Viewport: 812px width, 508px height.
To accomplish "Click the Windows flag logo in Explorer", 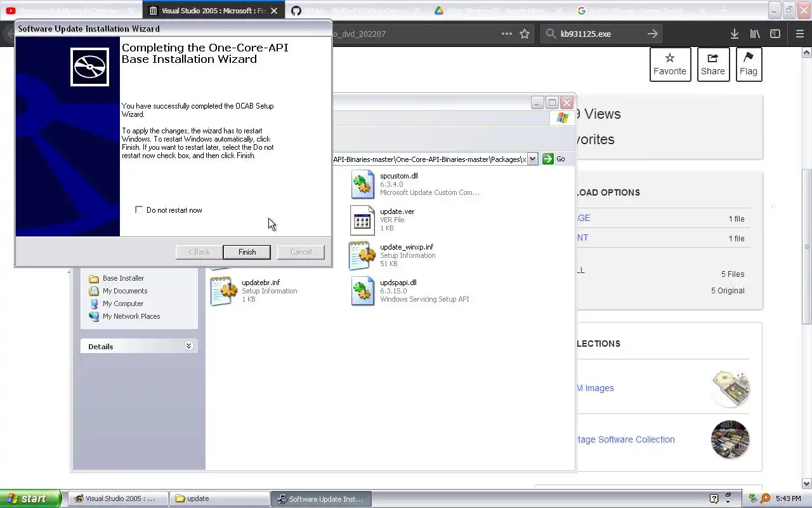I will tap(562, 118).
